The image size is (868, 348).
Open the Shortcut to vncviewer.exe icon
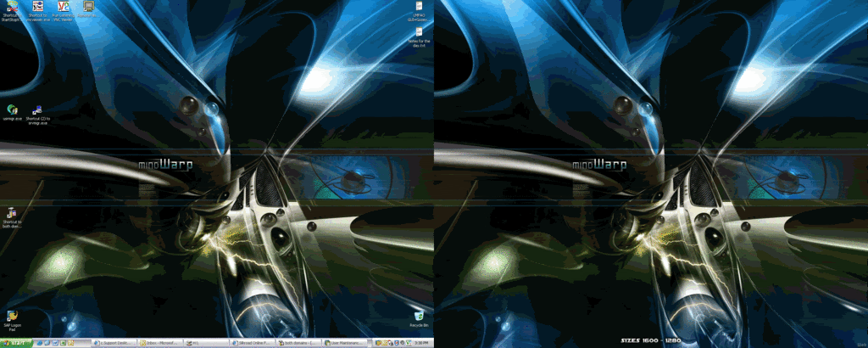tap(37, 10)
